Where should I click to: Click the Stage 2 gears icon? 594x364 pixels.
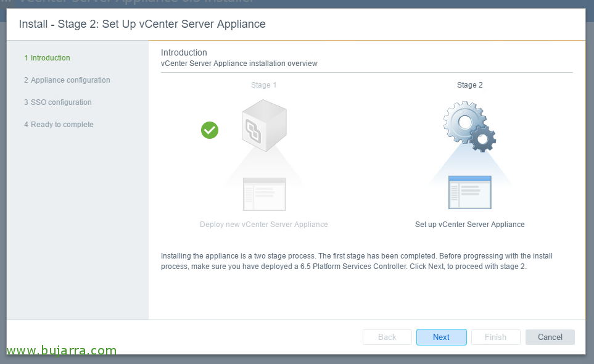point(470,126)
